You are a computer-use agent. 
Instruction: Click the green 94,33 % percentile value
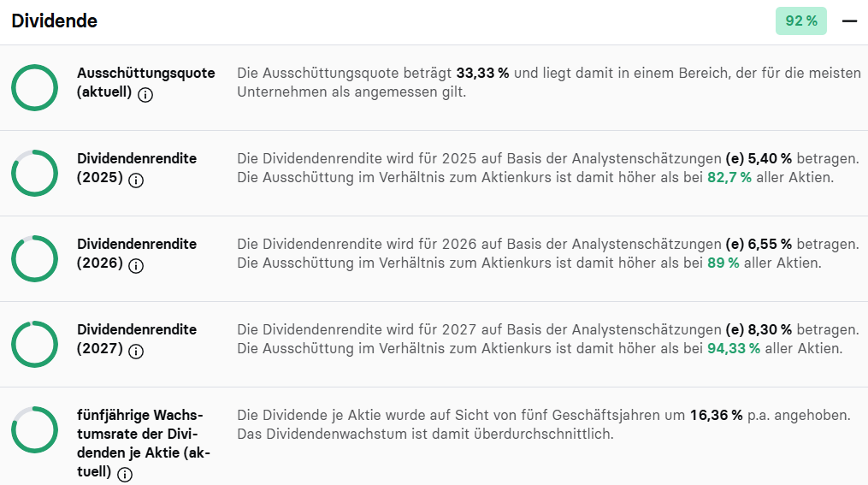coord(734,349)
